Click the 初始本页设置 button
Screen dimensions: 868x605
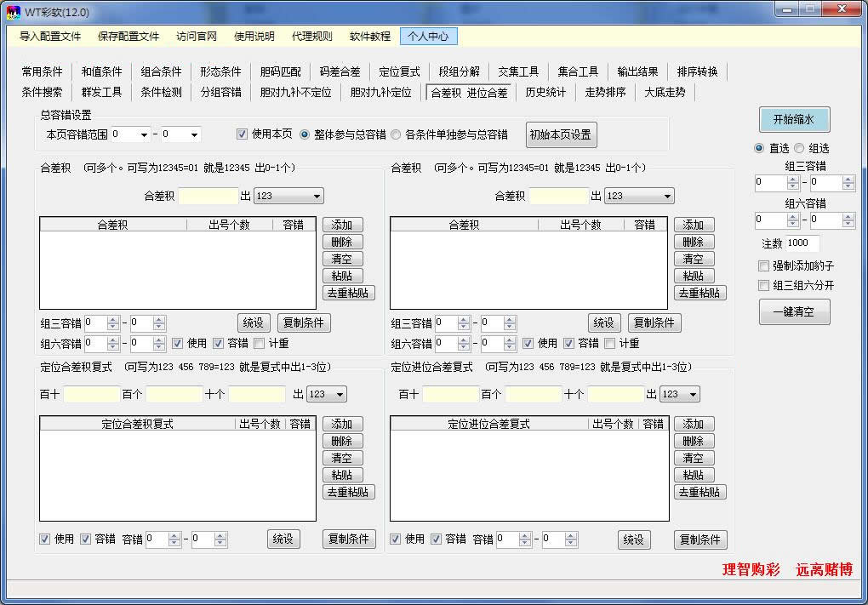tap(561, 134)
